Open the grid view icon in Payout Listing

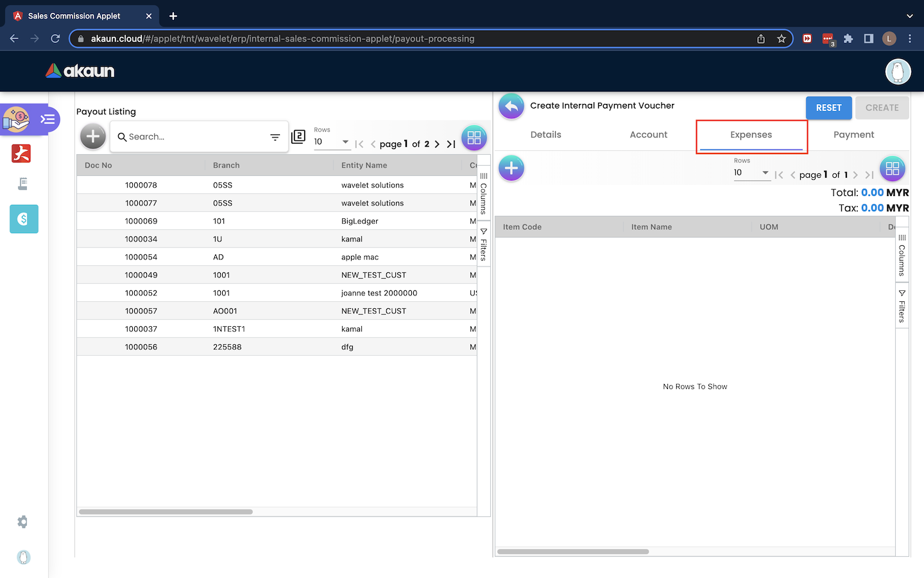[474, 137]
